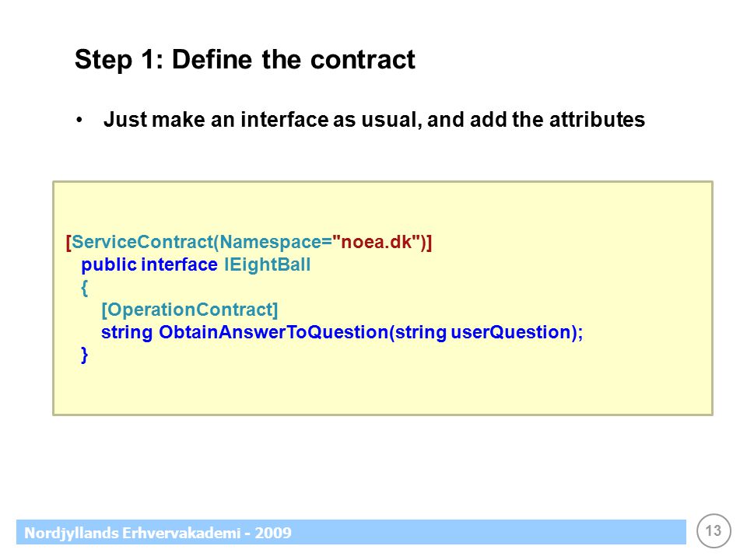Click the "noea.dk" namespace string
Screen dimensions: 747x560
378,242
